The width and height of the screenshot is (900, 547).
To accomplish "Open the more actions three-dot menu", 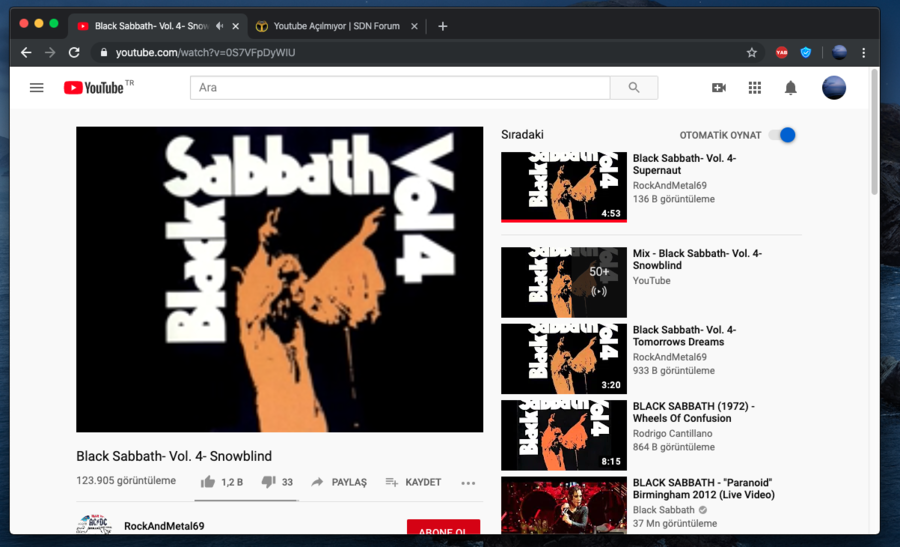I will (468, 483).
